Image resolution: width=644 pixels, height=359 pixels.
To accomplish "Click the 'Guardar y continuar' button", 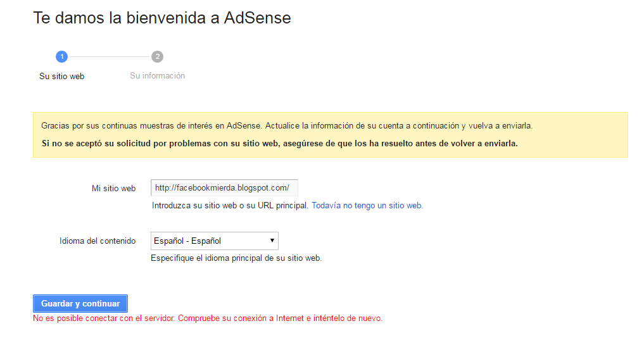I will (x=80, y=303).
